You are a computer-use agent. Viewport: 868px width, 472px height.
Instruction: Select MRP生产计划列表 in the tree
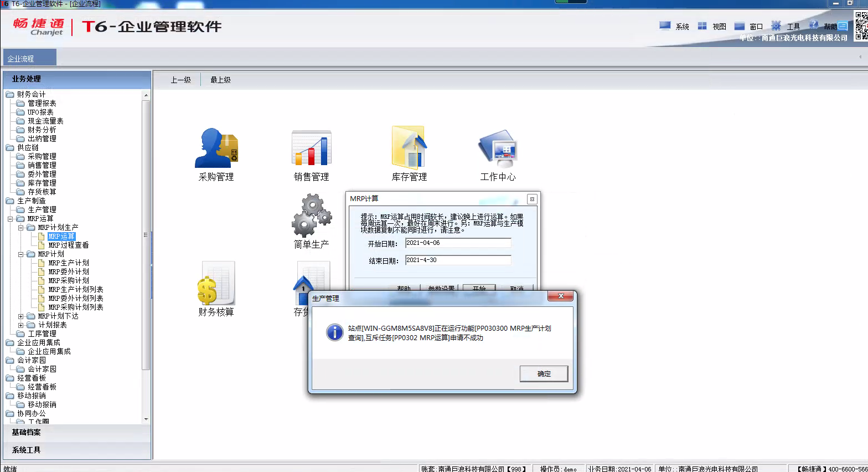76,289
